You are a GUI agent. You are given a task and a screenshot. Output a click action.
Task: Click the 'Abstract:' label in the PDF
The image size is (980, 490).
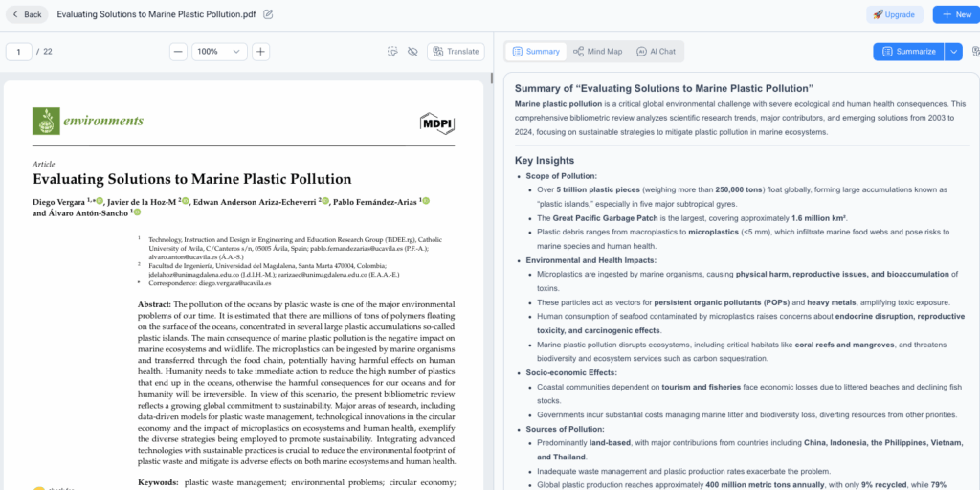click(154, 304)
